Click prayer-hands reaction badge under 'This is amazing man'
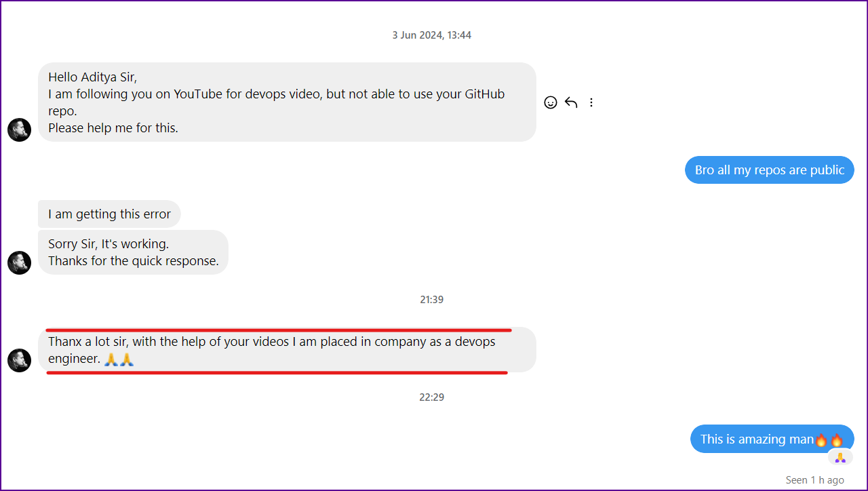868x491 pixels. pos(840,458)
